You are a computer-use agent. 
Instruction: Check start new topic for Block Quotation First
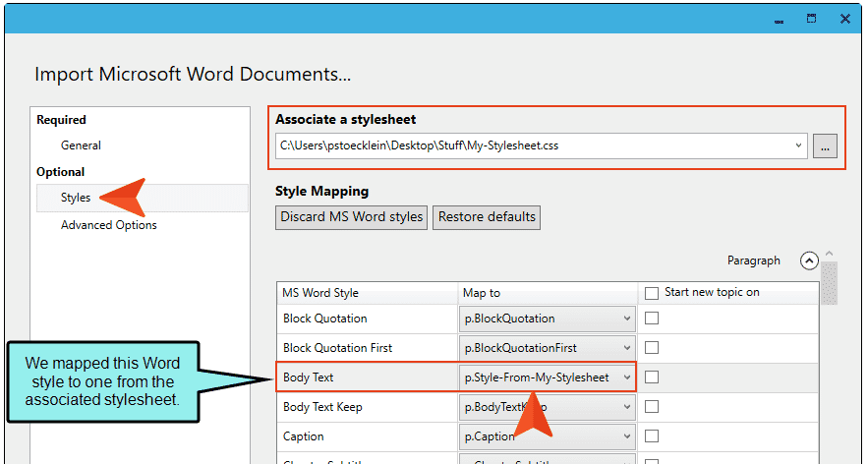point(652,348)
